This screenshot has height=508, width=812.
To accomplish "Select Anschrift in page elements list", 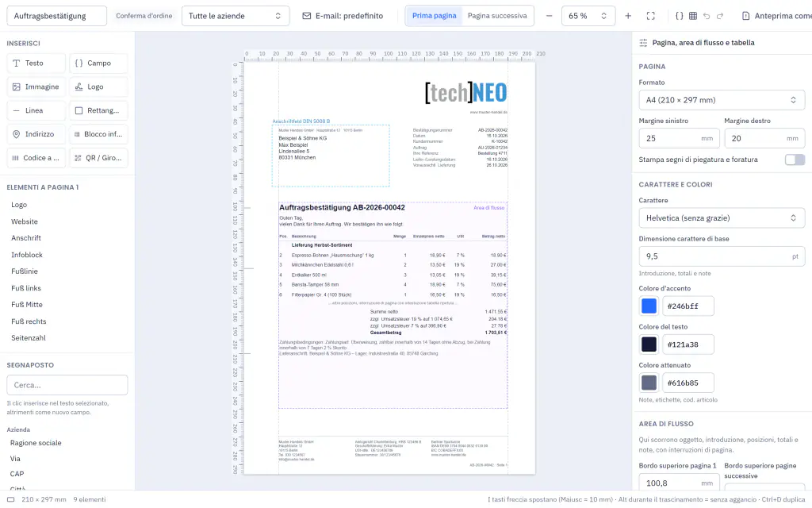I will tap(26, 238).
